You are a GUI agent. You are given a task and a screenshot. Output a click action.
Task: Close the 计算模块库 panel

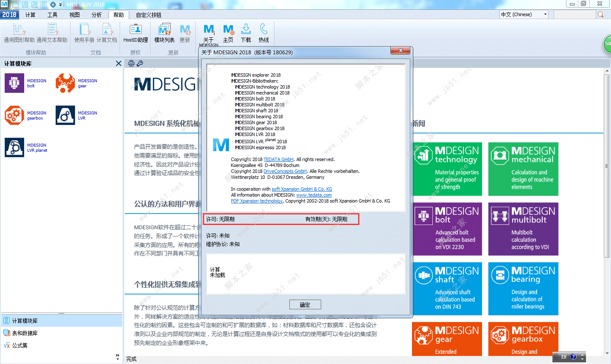pyautogui.click(x=118, y=63)
